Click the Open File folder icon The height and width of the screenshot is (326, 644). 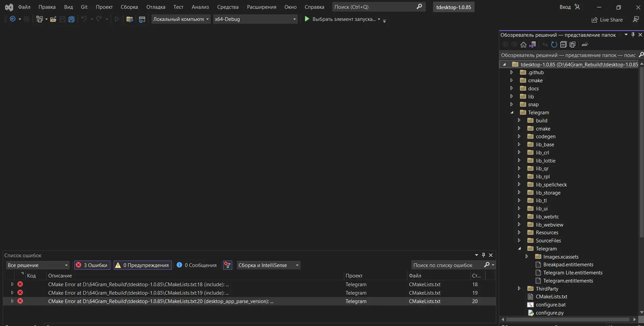point(53,19)
